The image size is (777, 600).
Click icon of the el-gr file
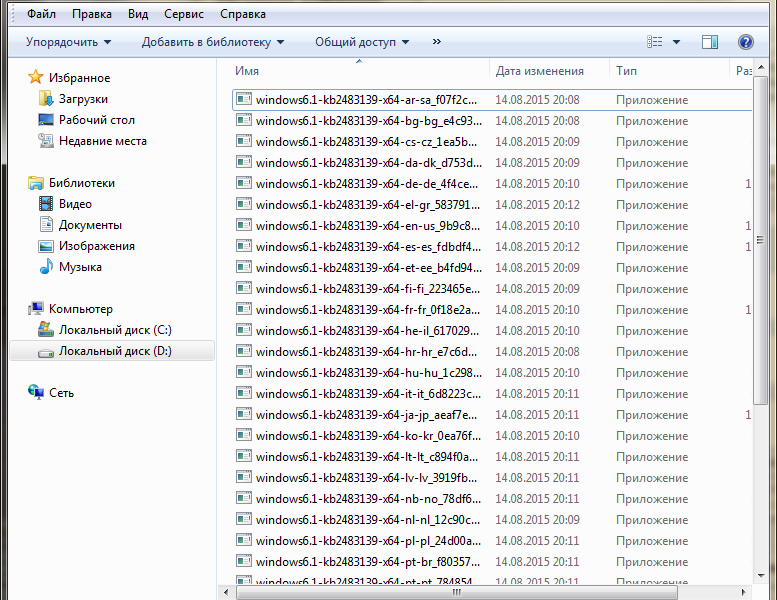coord(244,204)
